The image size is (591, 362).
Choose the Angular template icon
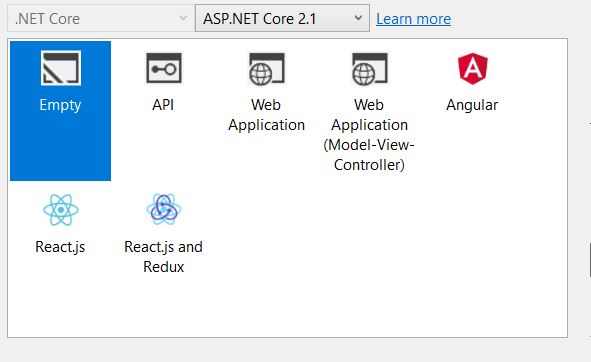473,69
